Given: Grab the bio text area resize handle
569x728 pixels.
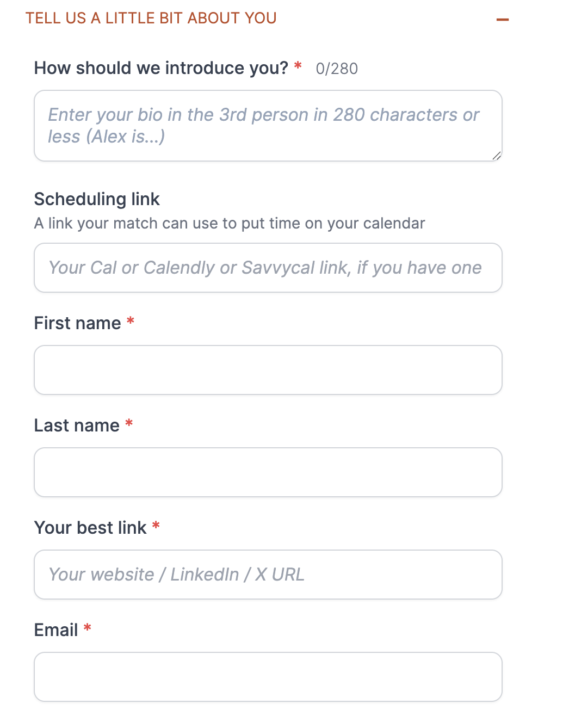Looking at the screenshot, I should pos(496,156).
